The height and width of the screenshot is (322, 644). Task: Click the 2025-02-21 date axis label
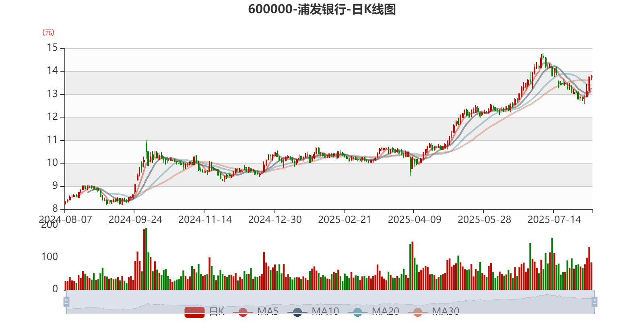pos(345,219)
